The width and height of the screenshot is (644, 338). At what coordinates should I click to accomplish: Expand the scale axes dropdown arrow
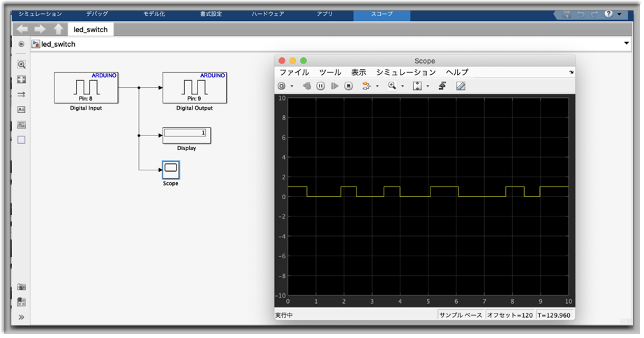pyautogui.click(x=428, y=87)
